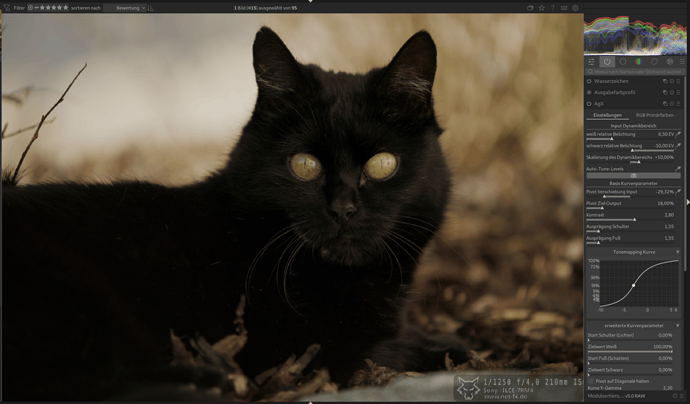
Task: Select the color module group icon
Action: pos(637,62)
